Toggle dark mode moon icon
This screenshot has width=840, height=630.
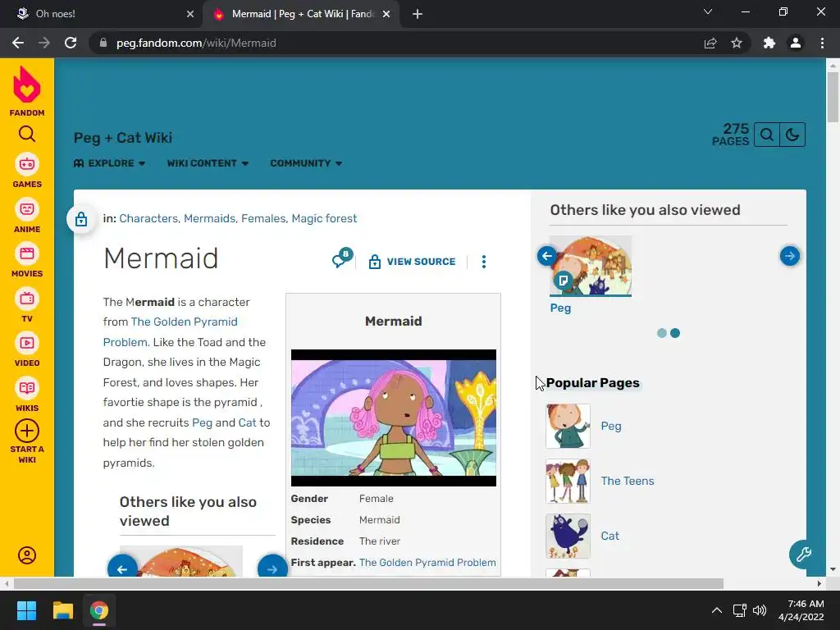(x=792, y=135)
